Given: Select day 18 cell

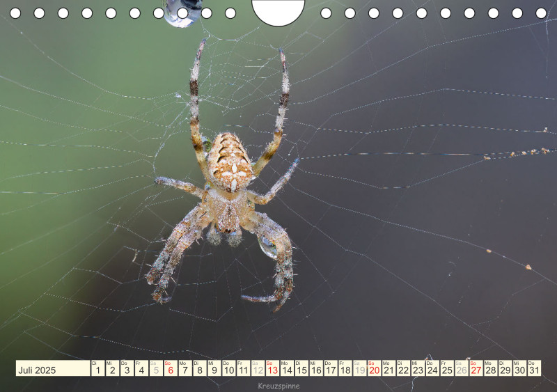Looking at the screenshot, I should [x=345, y=368].
